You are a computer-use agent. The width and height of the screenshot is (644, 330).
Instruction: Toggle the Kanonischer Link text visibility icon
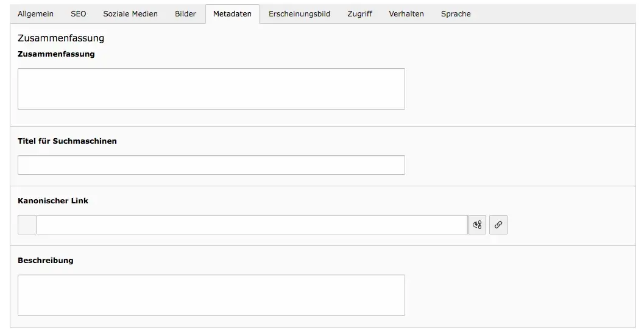[477, 225]
